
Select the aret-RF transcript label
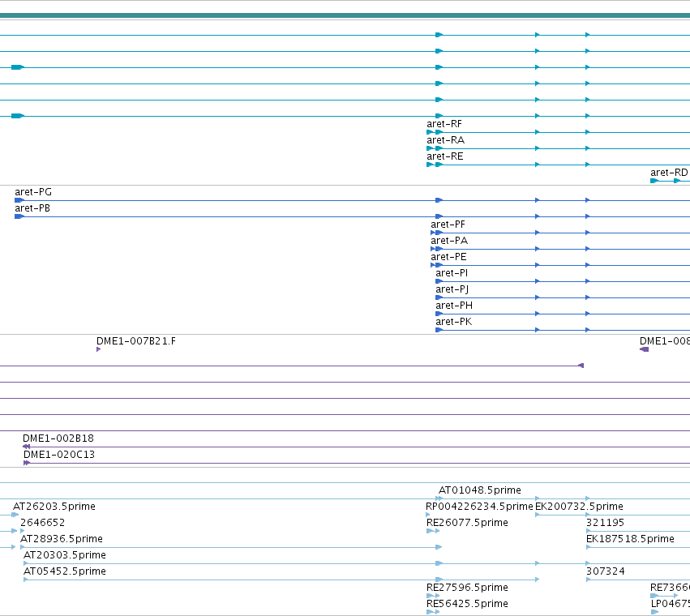[x=444, y=124]
